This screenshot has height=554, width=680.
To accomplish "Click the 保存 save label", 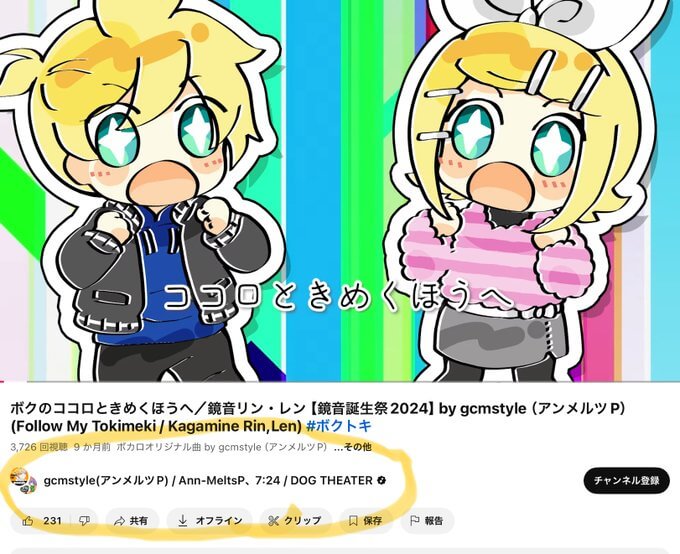I will pyautogui.click(x=373, y=521).
